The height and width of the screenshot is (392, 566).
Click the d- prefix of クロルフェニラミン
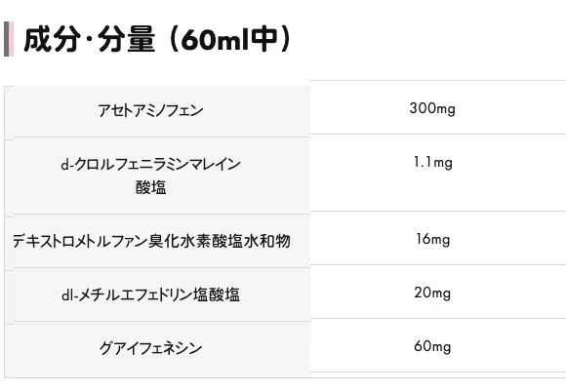[67, 165]
